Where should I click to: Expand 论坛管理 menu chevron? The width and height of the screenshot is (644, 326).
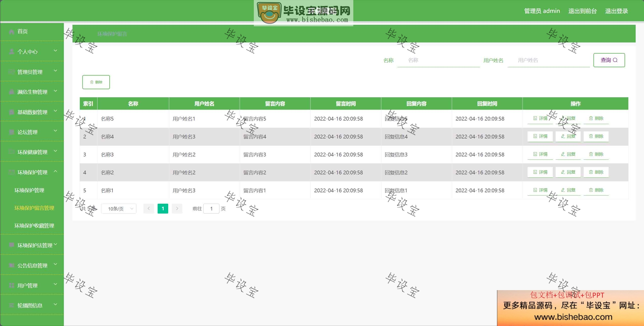click(x=56, y=131)
